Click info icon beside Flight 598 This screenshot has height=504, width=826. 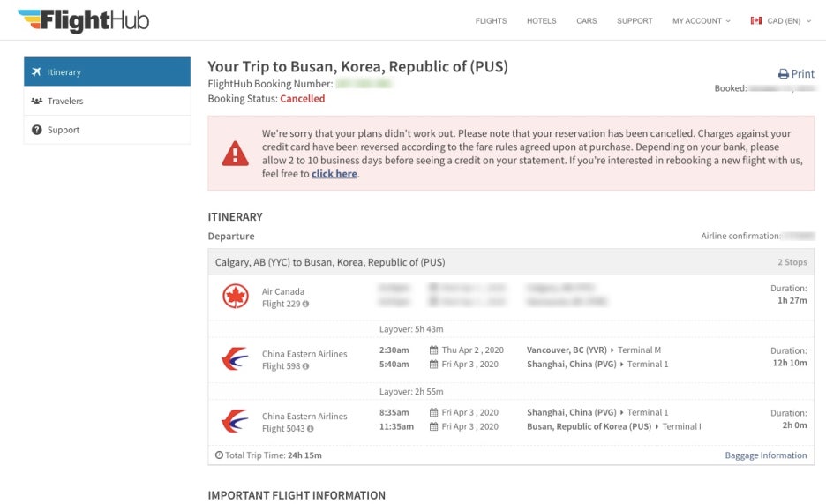[x=306, y=366]
